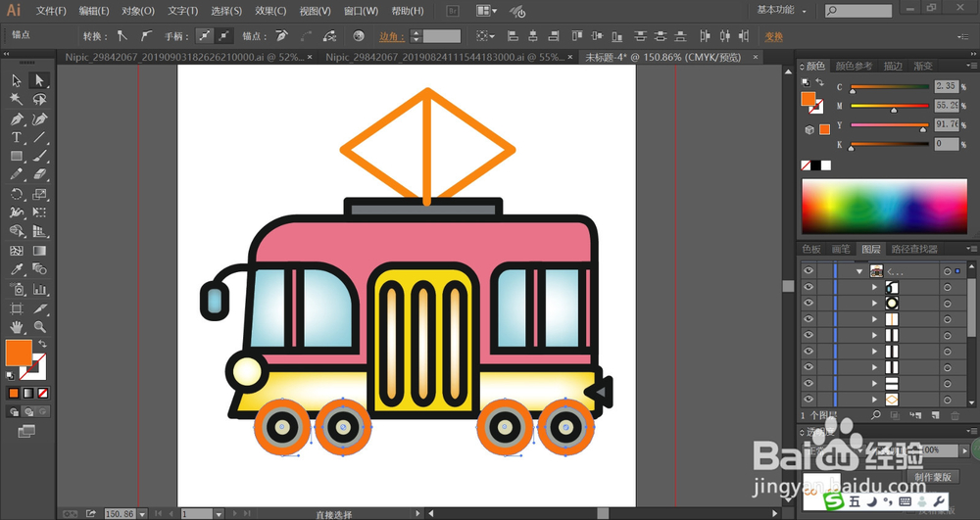Select the Shape Builder tool
The image size is (980, 520).
click(x=17, y=231)
